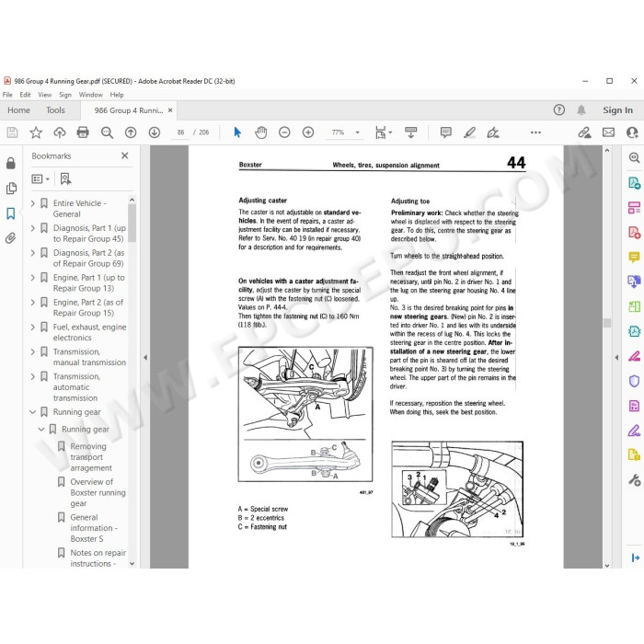
Task: Open the File menu
Action: (x=7, y=95)
